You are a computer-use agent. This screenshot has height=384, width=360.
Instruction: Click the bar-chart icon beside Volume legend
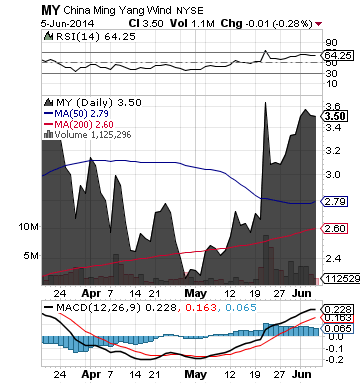48,135
